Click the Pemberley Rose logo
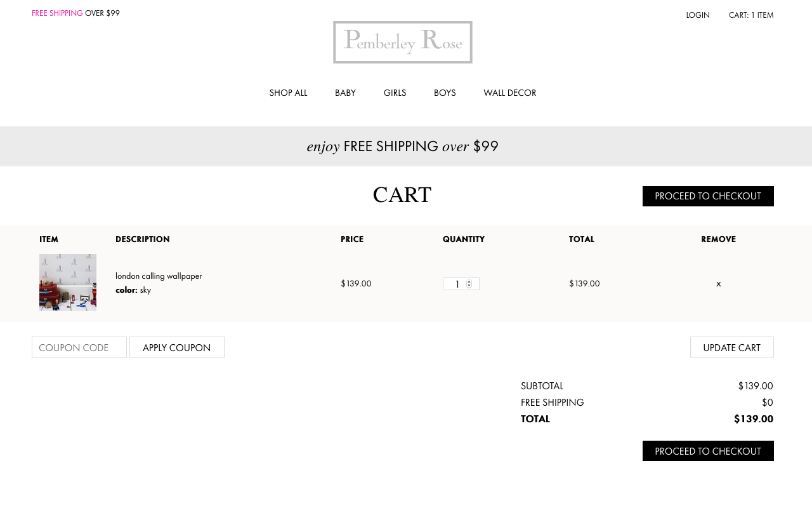Viewport: 812px width, 508px height. pos(402,42)
